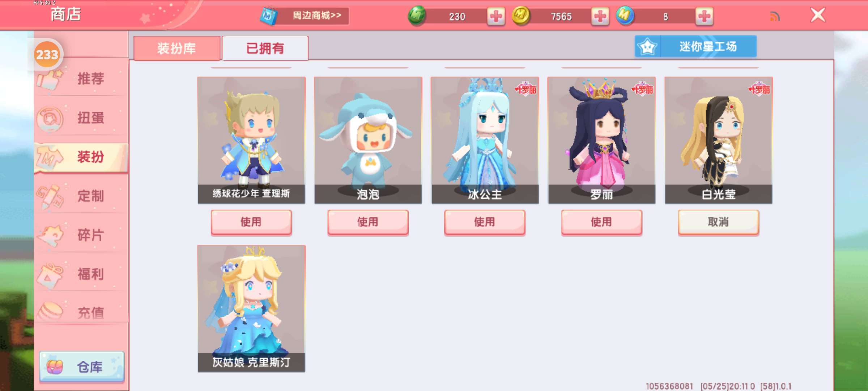This screenshot has width=868, height=391.
Task: Open the 福利 welfare section
Action: [x=81, y=274]
